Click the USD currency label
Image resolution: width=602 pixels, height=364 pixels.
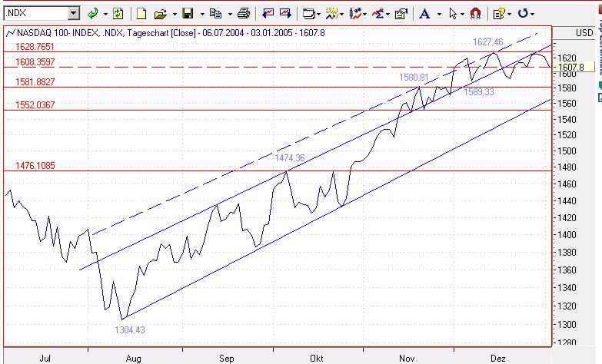tap(584, 33)
